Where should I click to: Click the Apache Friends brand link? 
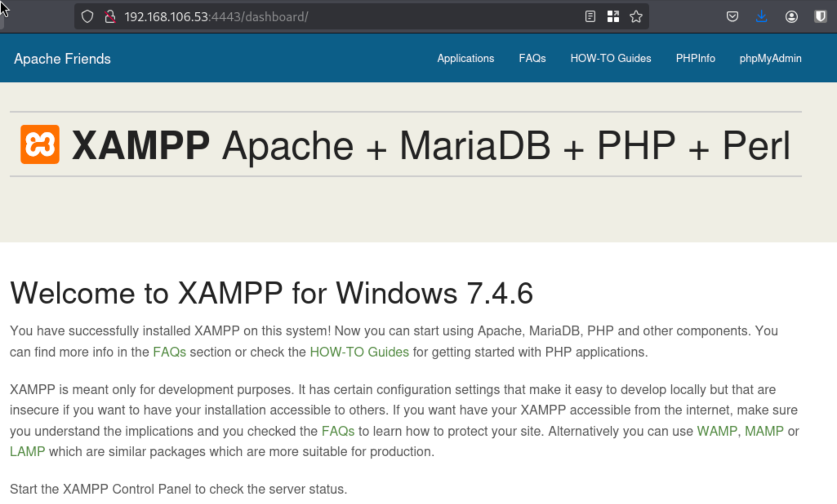[62, 59]
